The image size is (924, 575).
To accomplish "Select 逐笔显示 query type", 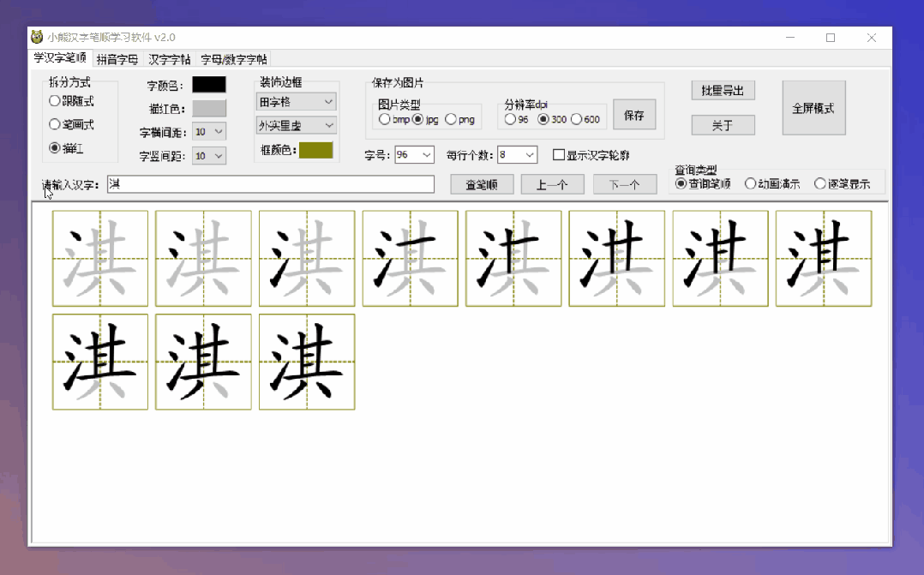I will point(842,183).
